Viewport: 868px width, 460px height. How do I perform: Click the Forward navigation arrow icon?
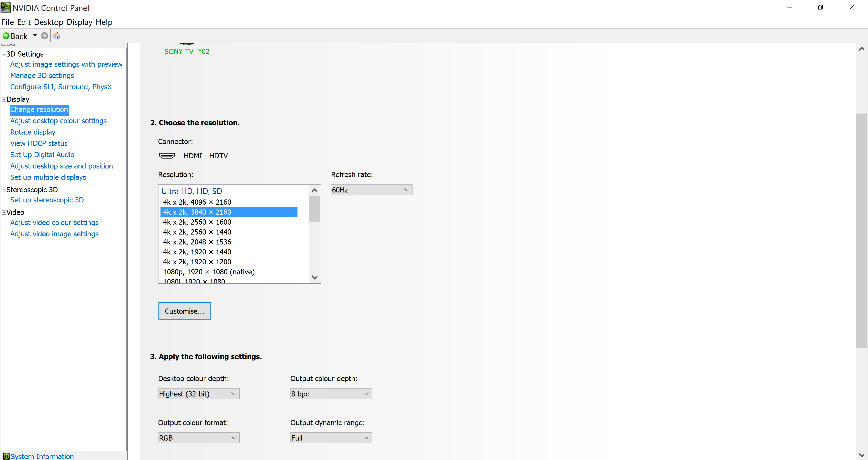pos(45,36)
